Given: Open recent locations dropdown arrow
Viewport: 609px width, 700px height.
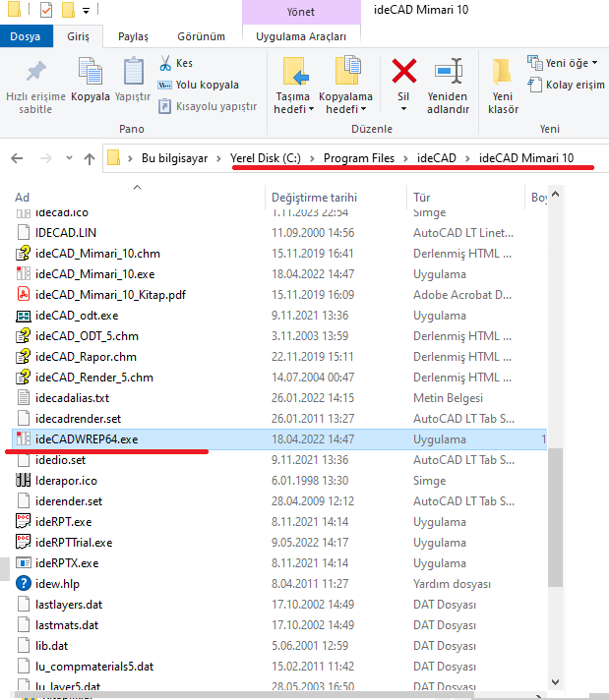Looking at the screenshot, I should pyautogui.click(x=69, y=157).
